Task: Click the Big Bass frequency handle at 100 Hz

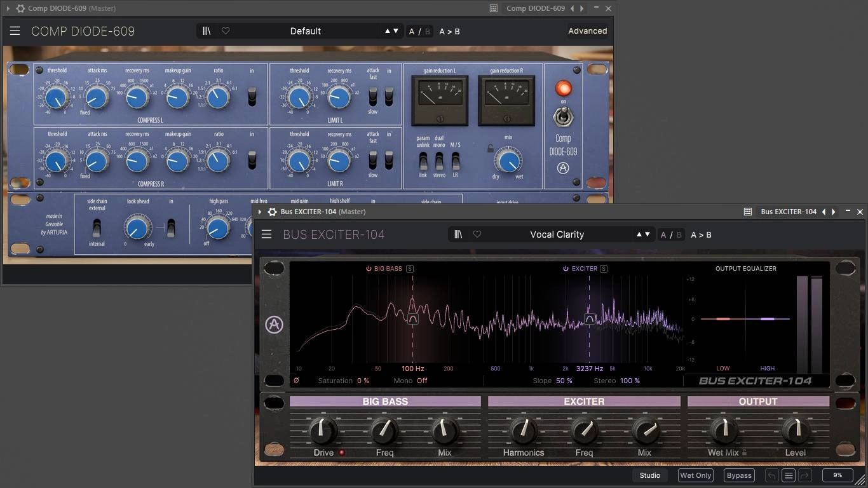Action: click(x=413, y=319)
